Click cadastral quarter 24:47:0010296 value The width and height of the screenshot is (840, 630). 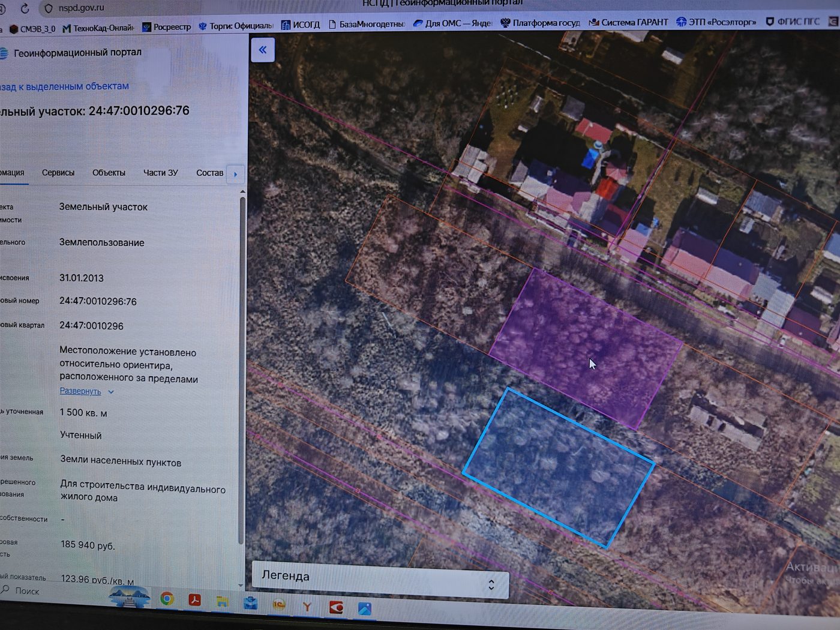point(91,326)
